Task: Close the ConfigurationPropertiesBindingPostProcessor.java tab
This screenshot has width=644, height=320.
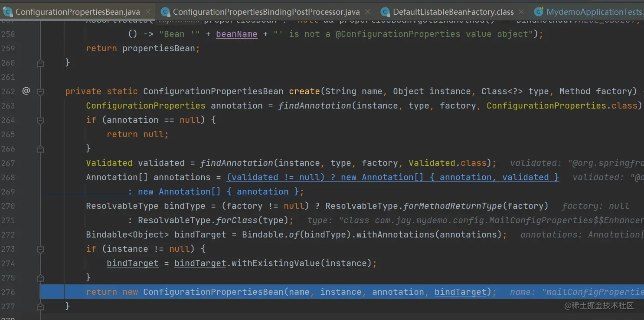Action: click(368, 12)
